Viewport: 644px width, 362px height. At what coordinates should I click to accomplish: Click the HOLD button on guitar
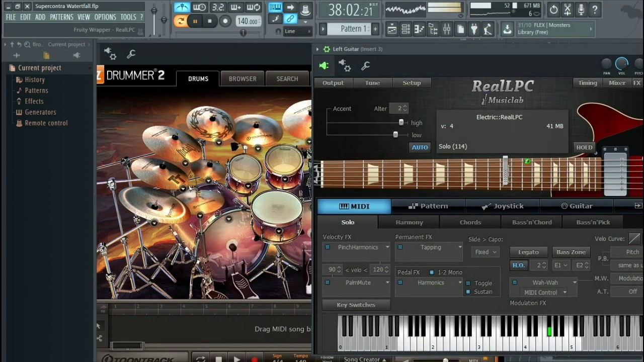click(584, 147)
